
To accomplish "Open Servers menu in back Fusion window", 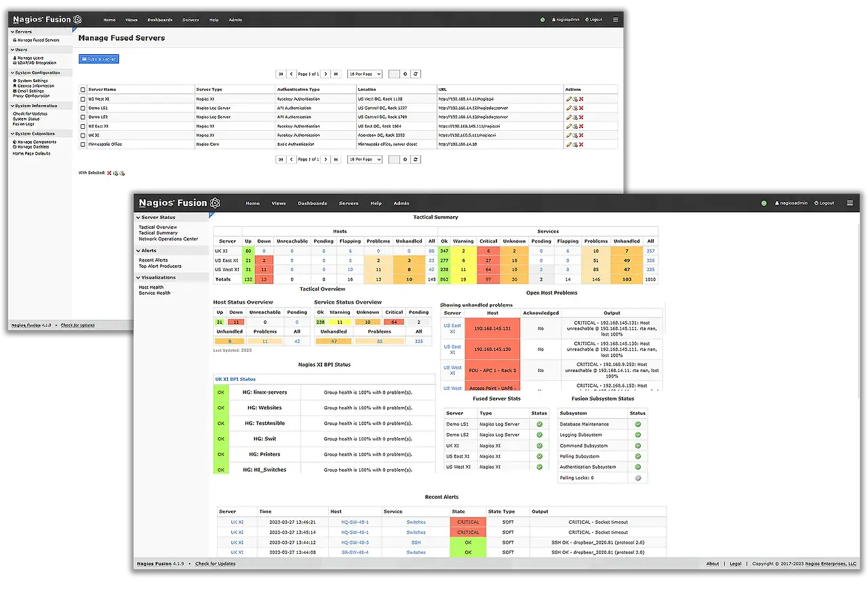I will tap(191, 20).
